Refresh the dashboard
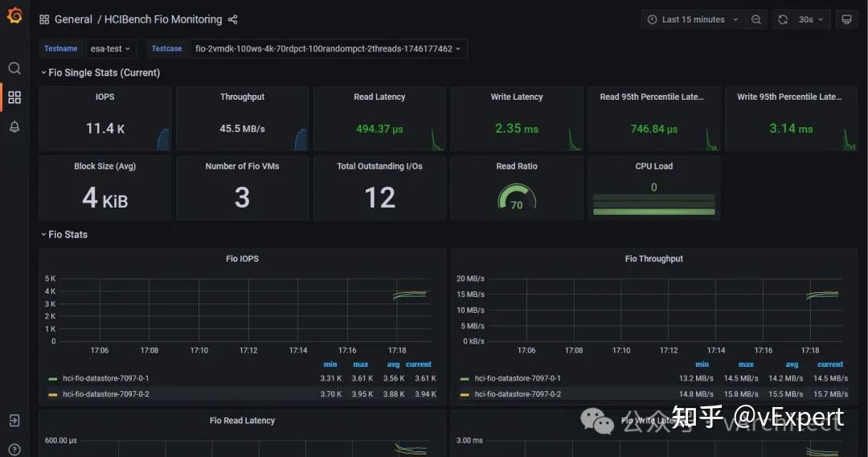 pyautogui.click(x=783, y=19)
